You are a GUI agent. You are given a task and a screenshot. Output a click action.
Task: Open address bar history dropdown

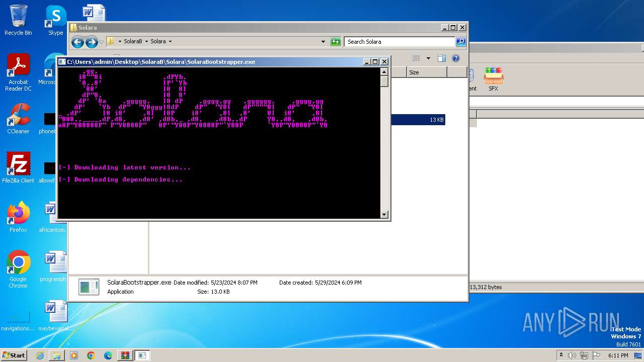pyautogui.click(x=323, y=42)
